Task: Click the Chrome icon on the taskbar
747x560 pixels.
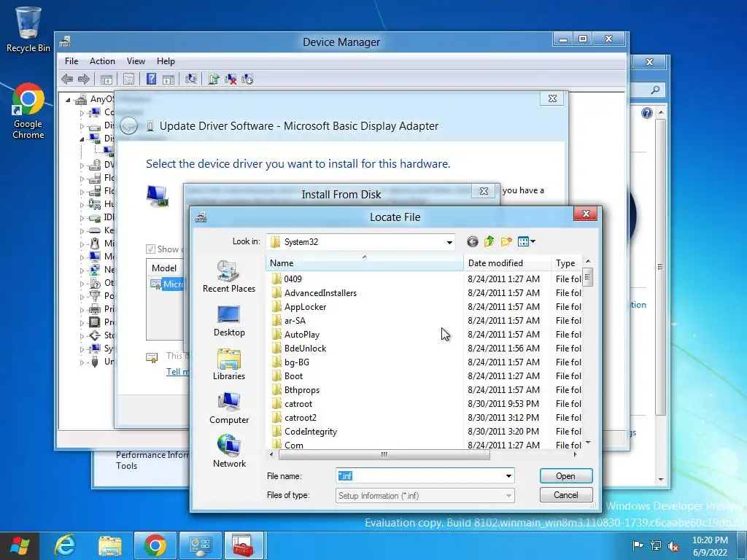Action: pos(155,545)
